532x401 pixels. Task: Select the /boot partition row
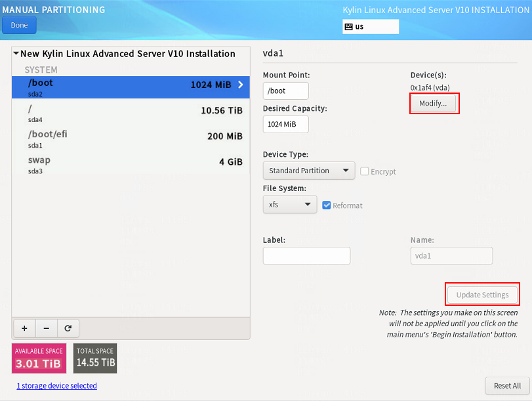(x=131, y=87)
